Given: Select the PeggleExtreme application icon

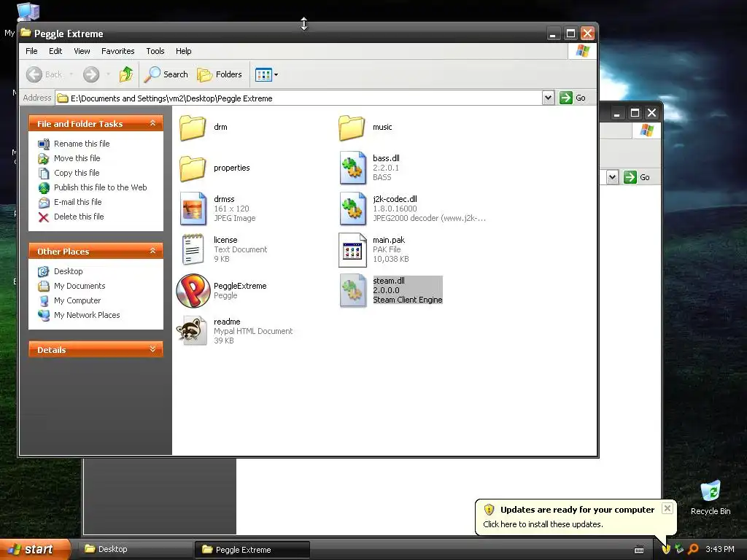Looking at the screenshot, I should pyautogui.click(x=193, y=290).
